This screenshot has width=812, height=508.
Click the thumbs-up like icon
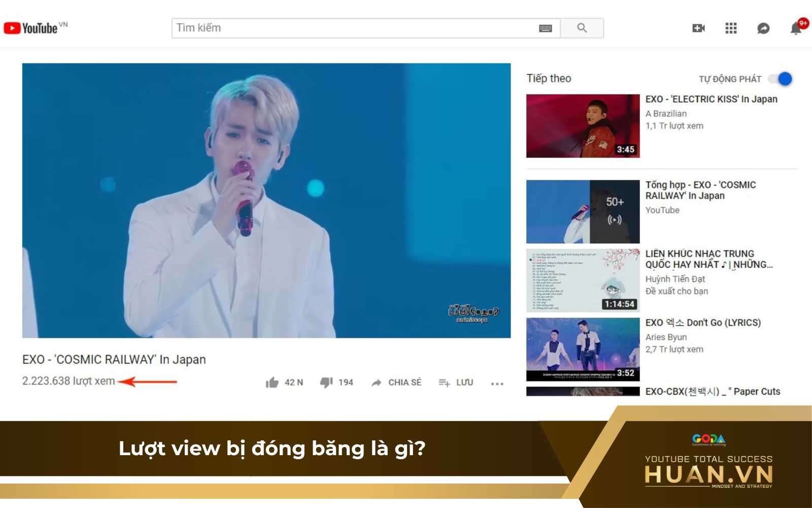[272, 382]
